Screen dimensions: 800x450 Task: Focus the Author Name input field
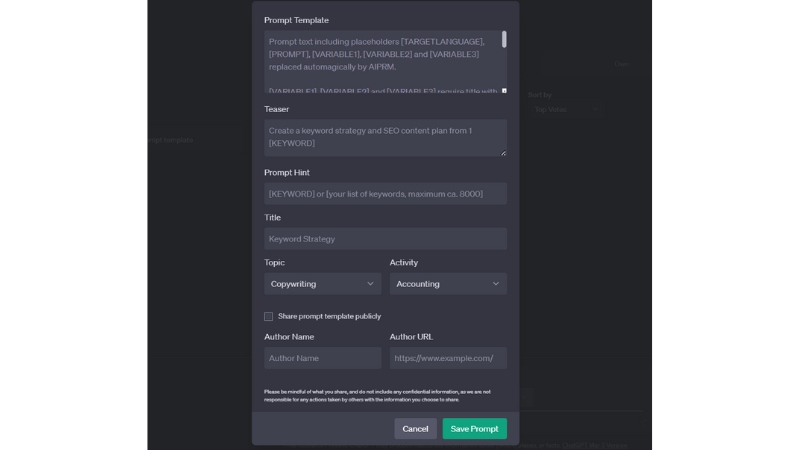[322, 358]
